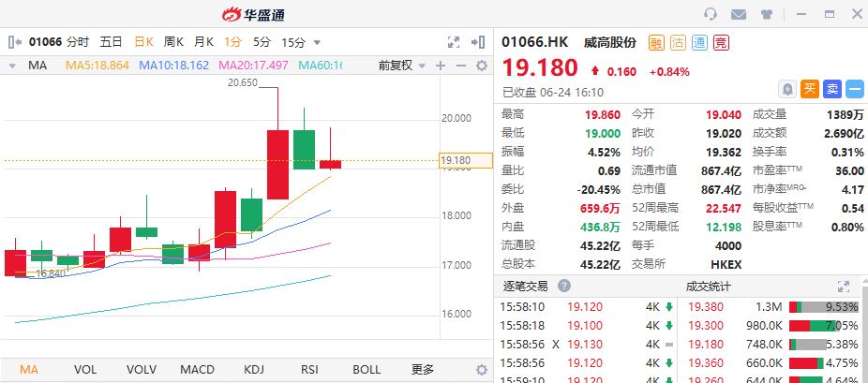Click the Buy (买) button

coord(810,88)
